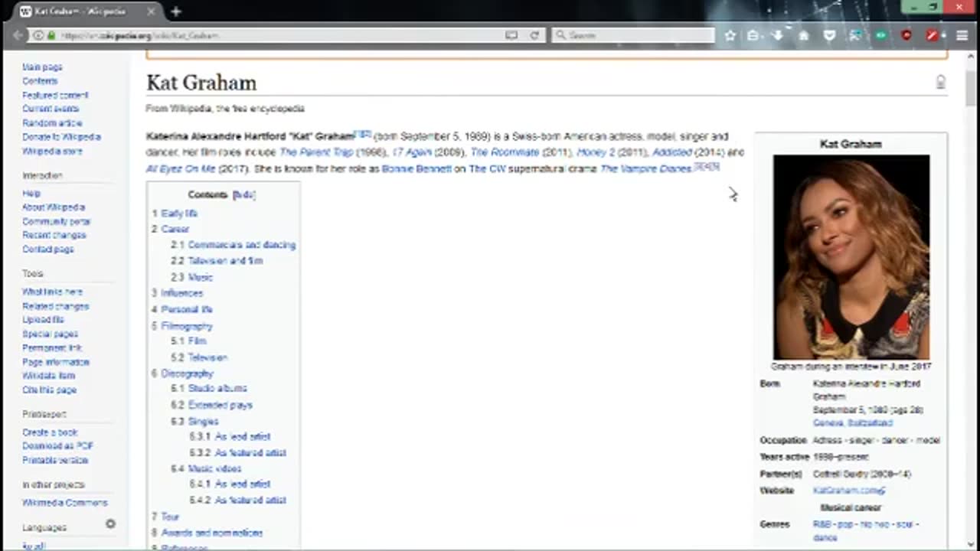
Task: Open Wikimedia Commons project link
Action: pos(65,503)
